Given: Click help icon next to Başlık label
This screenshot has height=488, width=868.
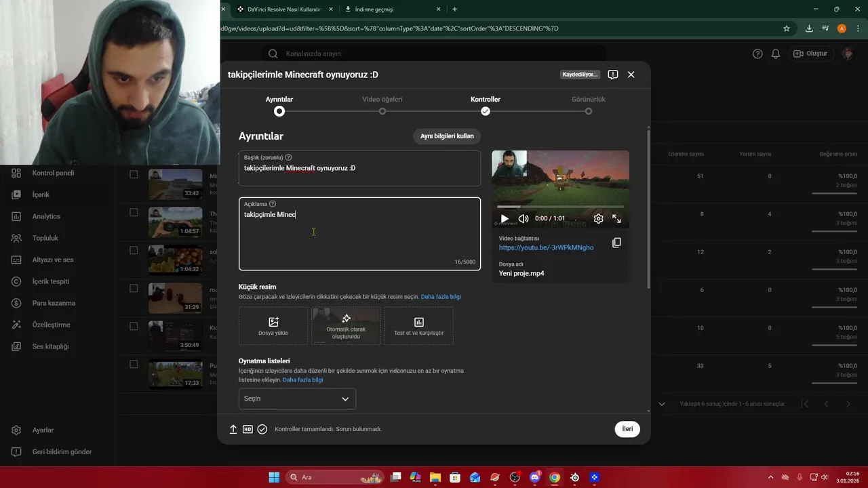Looking at the screenshot, I should [288, 157].
